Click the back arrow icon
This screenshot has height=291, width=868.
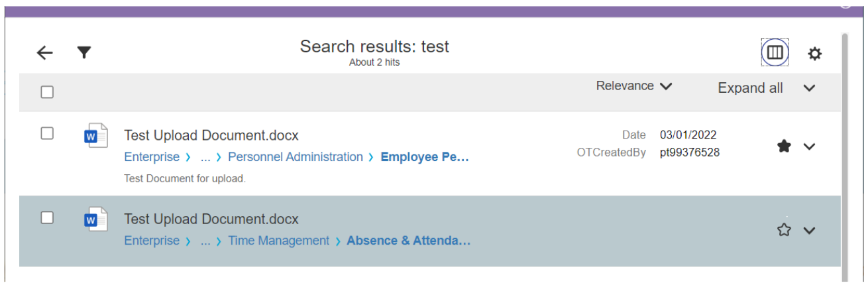(x=44, y=53)
